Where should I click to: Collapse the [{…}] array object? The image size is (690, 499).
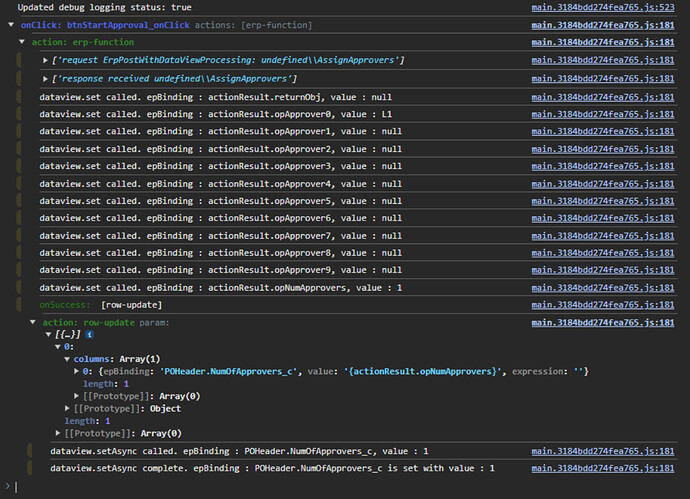[x=48, y=335]
